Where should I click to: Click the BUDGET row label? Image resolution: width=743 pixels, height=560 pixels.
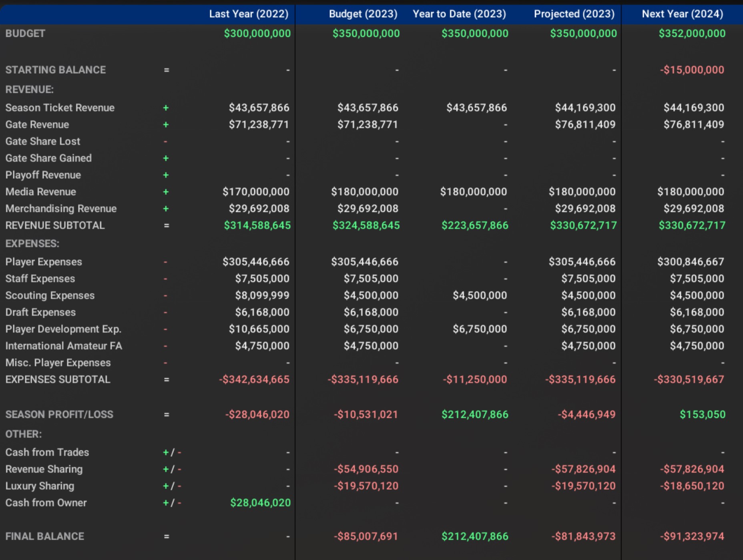coord(25,33)
